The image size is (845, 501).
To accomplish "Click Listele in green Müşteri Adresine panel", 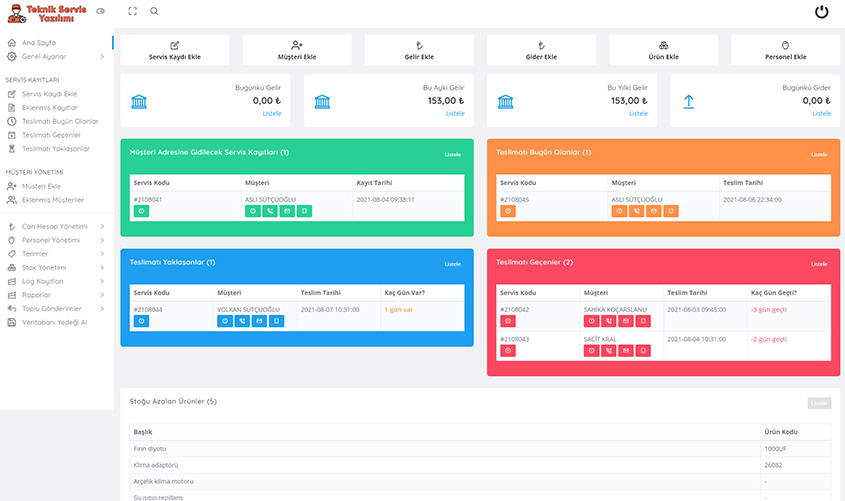I will (x=453, y=155).
